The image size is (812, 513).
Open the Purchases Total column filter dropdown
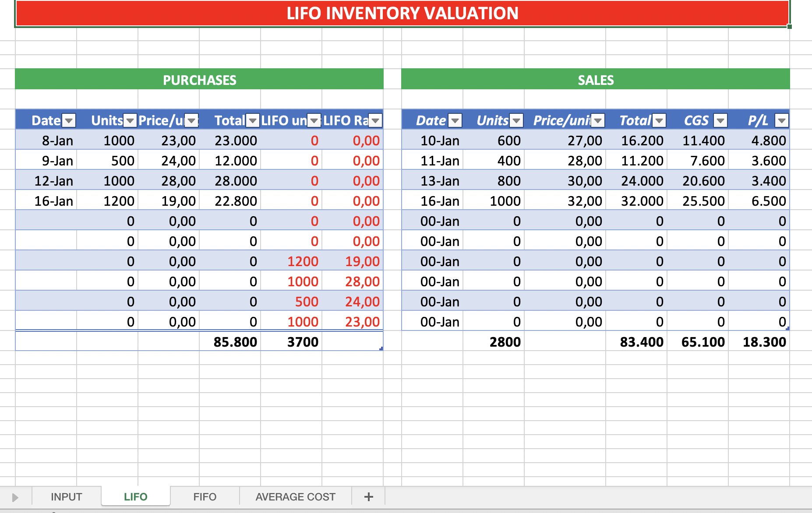(253, 120)
